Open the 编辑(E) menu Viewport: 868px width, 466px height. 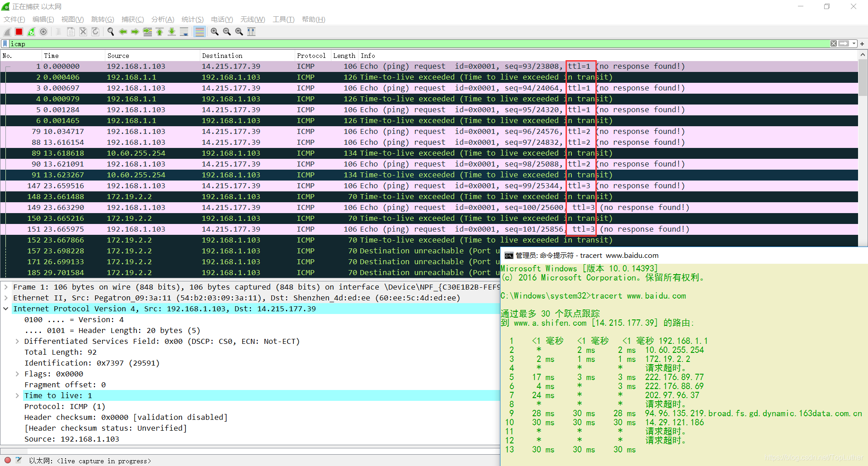tap(43, 19)
